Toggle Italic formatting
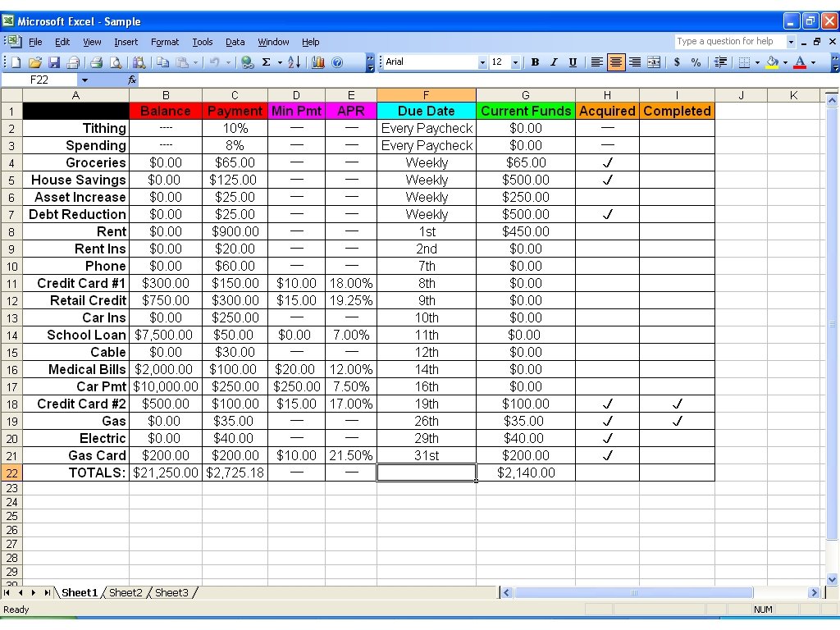The width and height of the screenshot is (840, 630). click(x=554, y=62)
